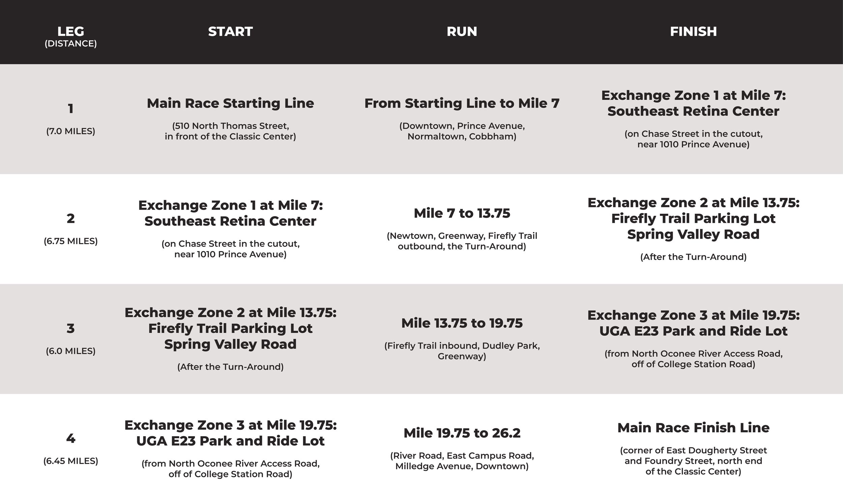Click Mile 19.75 to 26.2 heading
This screenshot has height=504, width=843.
[462, 433]
